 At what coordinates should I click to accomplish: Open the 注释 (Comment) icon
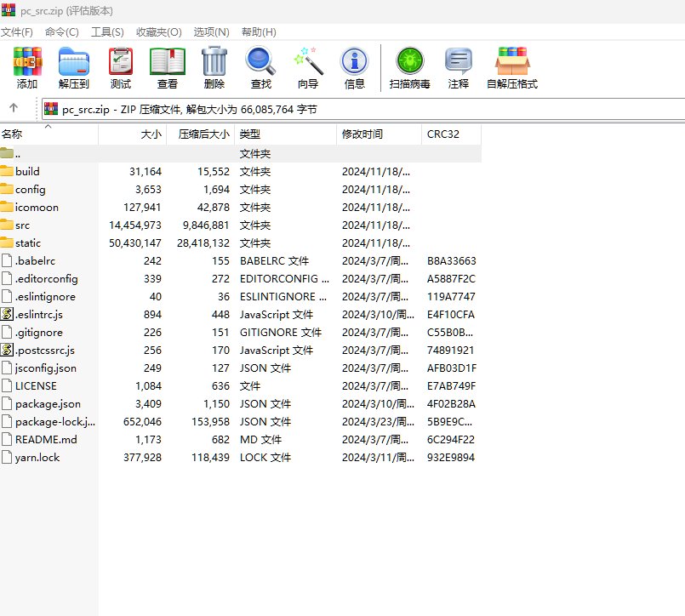459,68
